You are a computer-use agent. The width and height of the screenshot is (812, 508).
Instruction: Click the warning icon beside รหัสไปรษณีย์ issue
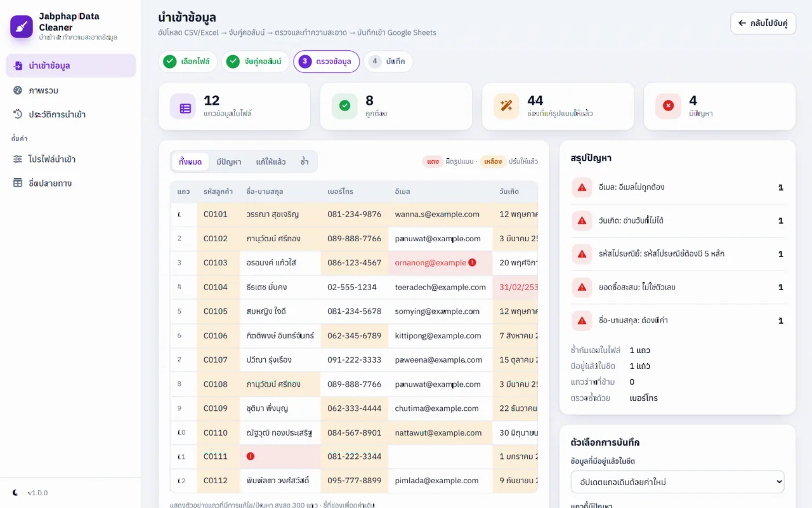[582, 254]
